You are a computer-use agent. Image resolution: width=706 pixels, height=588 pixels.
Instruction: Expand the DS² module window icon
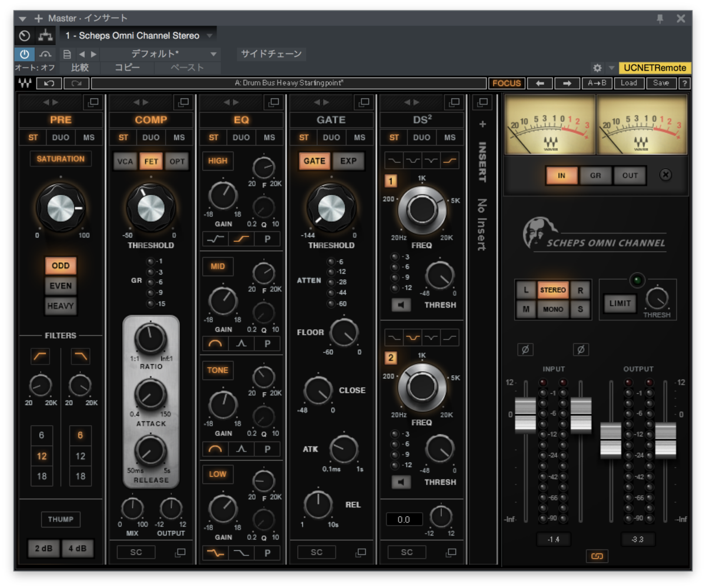pos(454,102)
